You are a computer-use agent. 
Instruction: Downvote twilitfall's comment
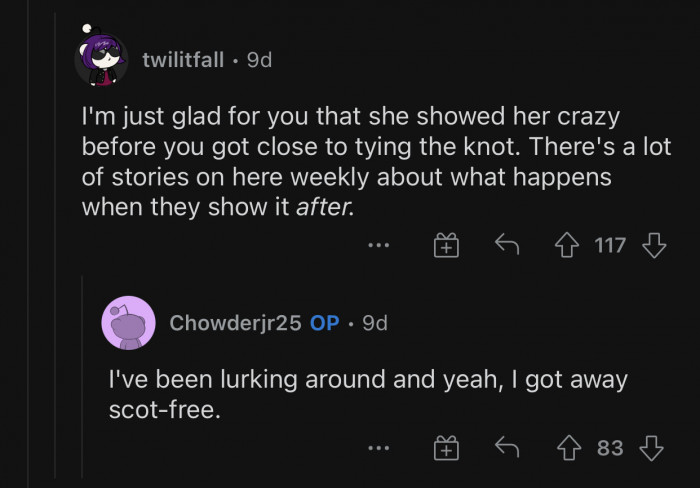654,245
